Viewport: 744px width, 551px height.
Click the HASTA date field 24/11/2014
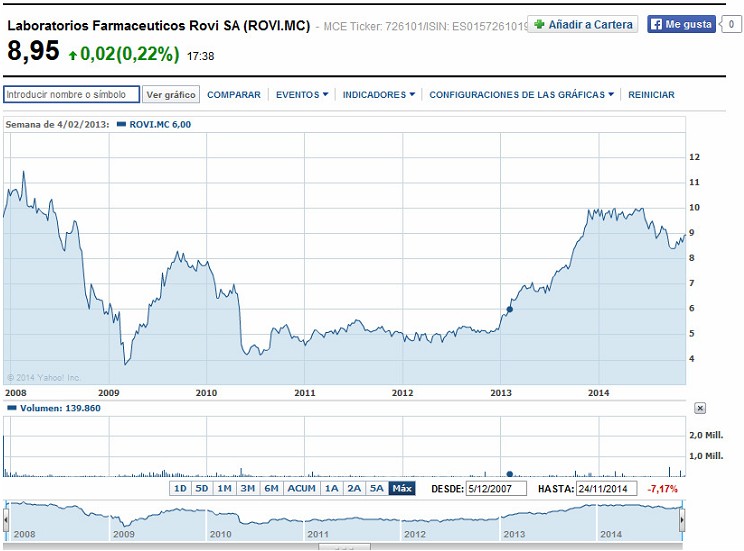[x=606, y=488]
